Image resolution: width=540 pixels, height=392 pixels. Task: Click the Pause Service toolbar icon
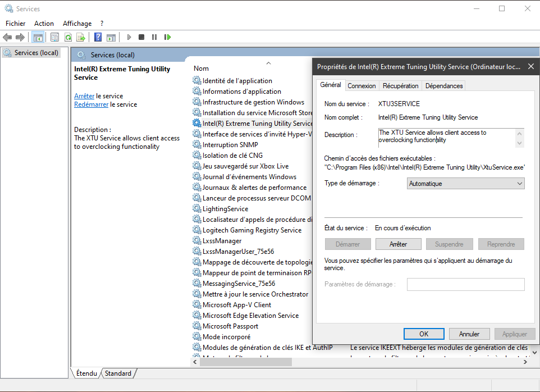154,37
